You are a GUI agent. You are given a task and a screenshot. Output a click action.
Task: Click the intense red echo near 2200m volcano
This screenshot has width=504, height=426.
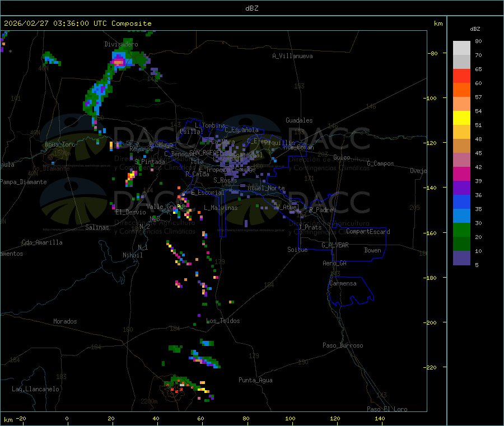pyautogui.click(x=177, y=390)
